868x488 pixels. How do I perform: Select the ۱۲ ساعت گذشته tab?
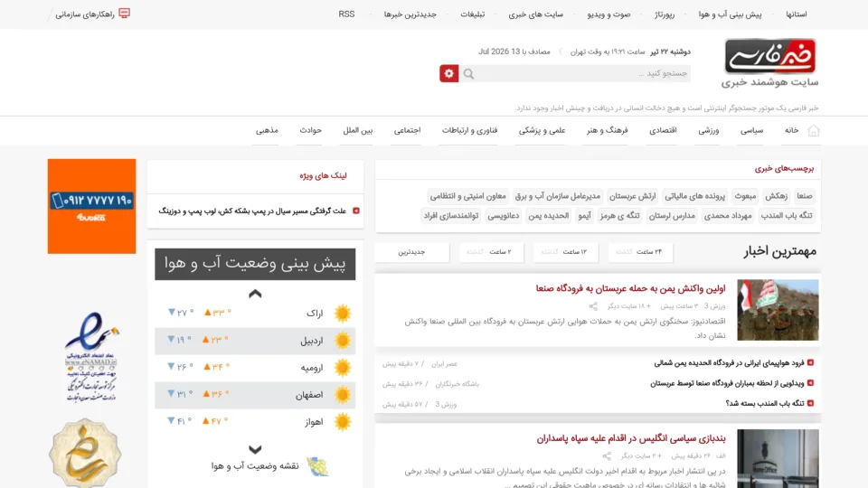565,252
